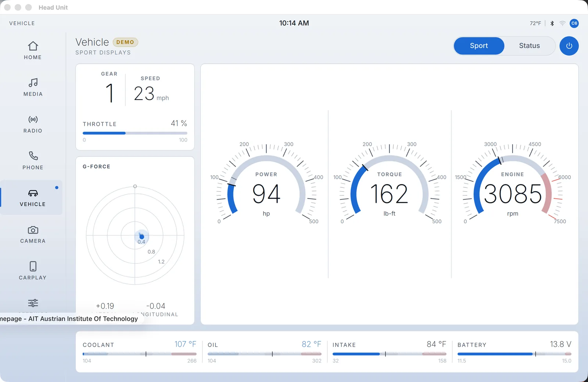Click the battery voltage bar
Viewport: 588px width, 382px height.
(x=514, y=354)
